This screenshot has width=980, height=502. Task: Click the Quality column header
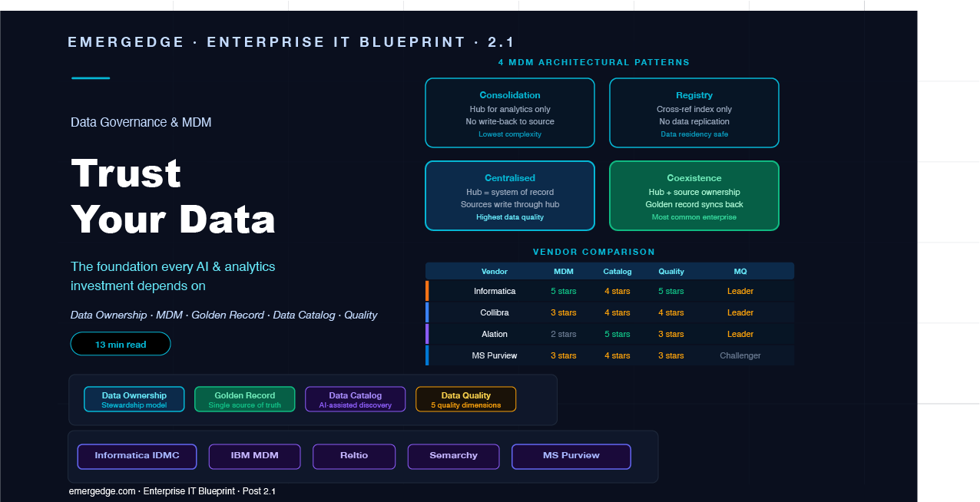click(671, 271)
